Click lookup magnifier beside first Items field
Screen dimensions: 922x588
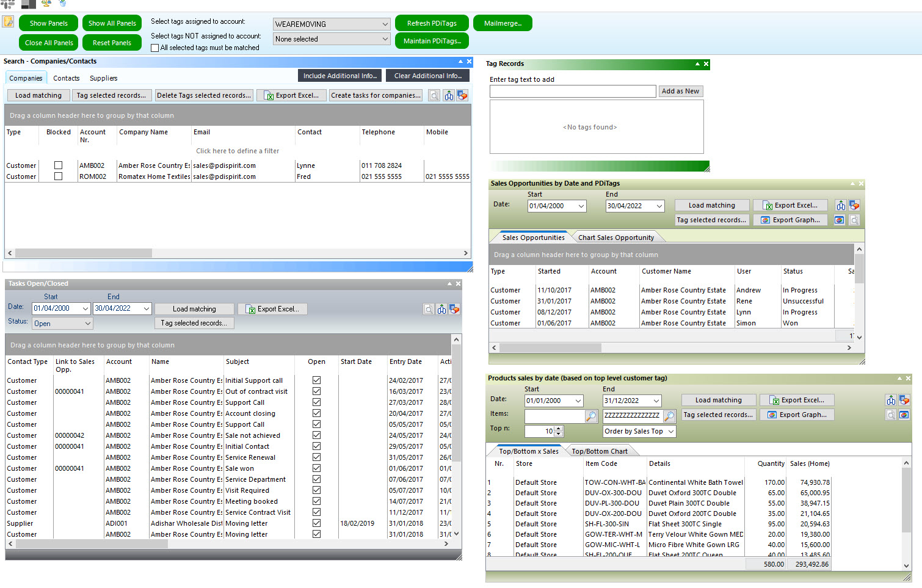pyautogui.click(x=591, y=416)
